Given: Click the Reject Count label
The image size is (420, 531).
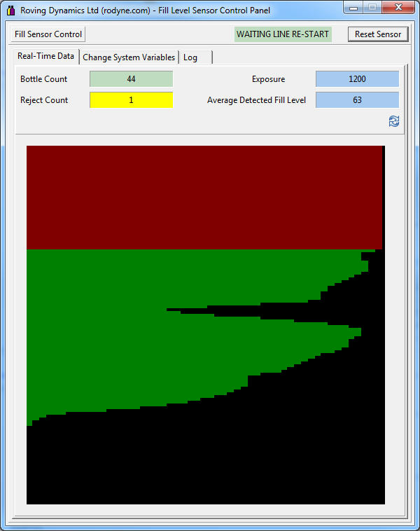Looking at the screenshot, I should (x=44, y=100).
